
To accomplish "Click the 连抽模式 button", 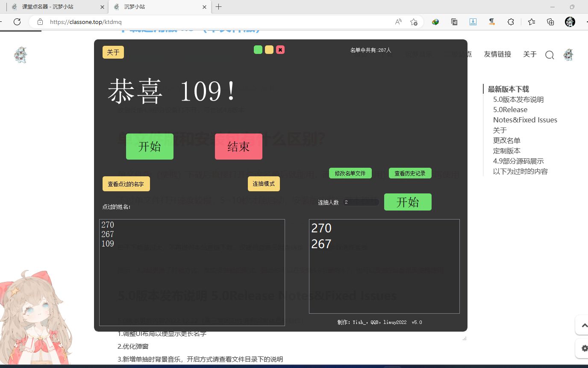I will pyautogui.click(x=264, y=184).
